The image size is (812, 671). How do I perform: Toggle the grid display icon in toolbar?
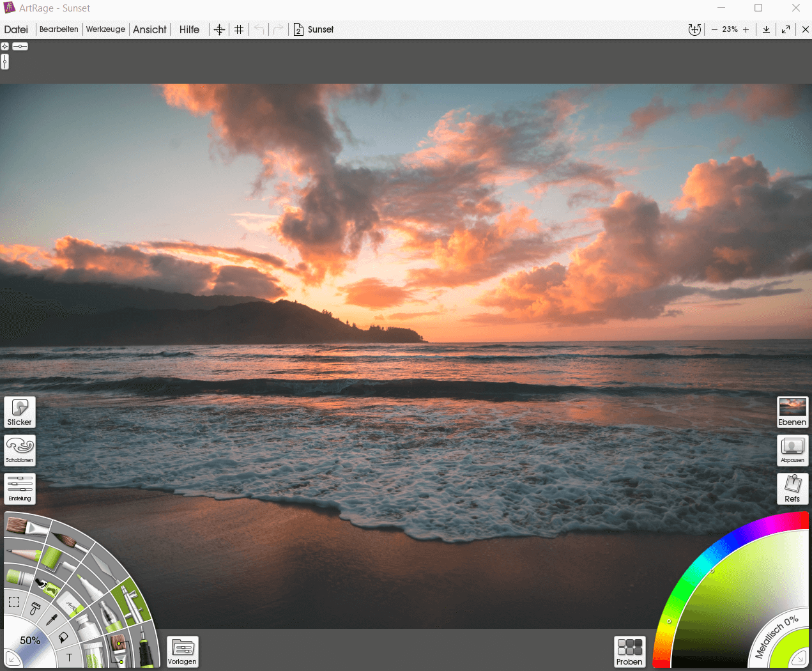tap(239, 29)
